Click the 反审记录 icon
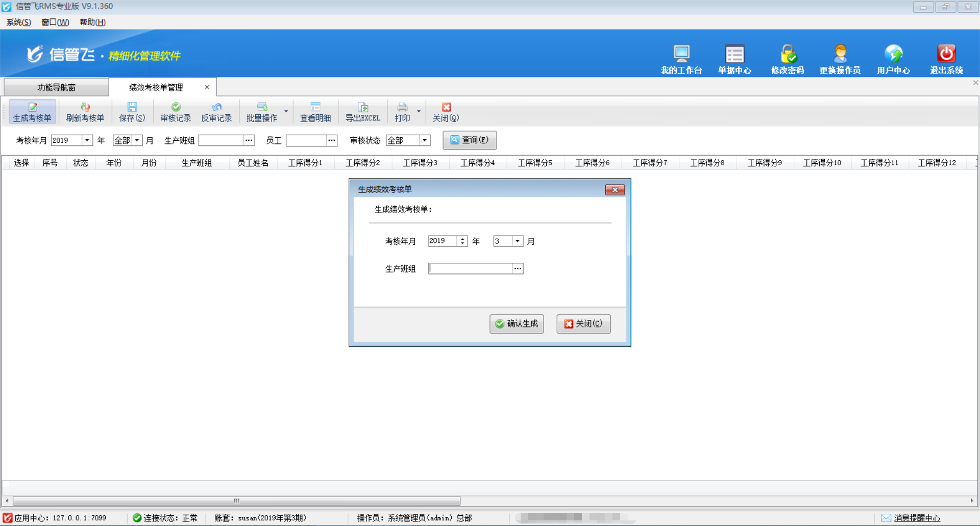Screen dimensions: 980x526 point(216,107)
